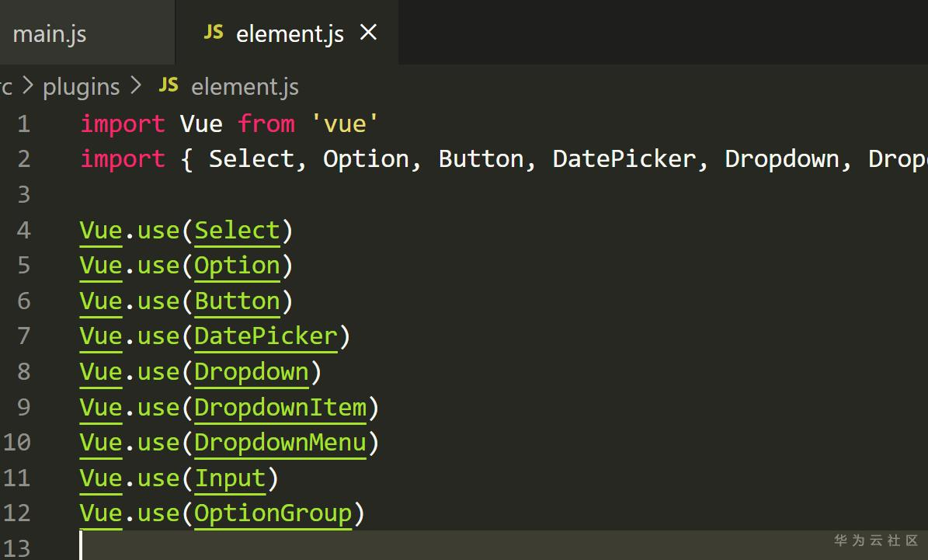
Task: Switch to the main.js tab
Action: pyautogui.click(x=50, y=34)
